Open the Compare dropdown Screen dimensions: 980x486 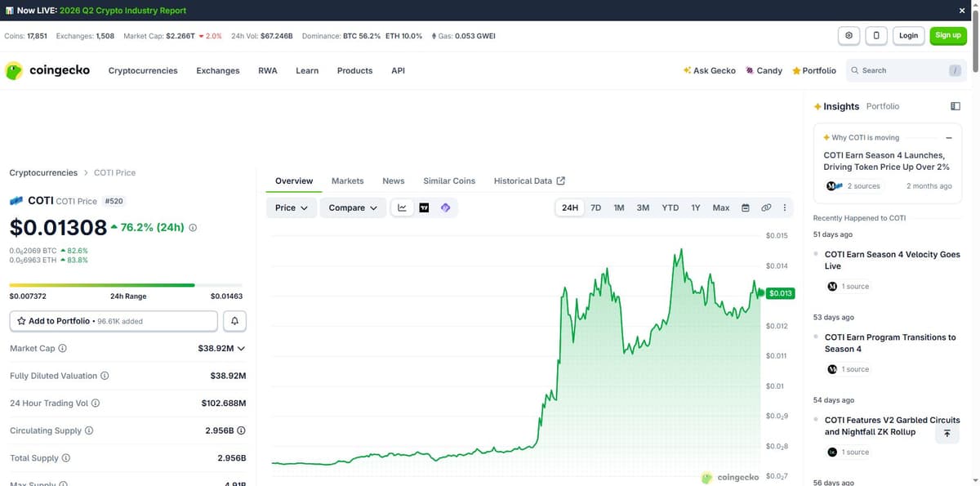click(x=353, y=207)
